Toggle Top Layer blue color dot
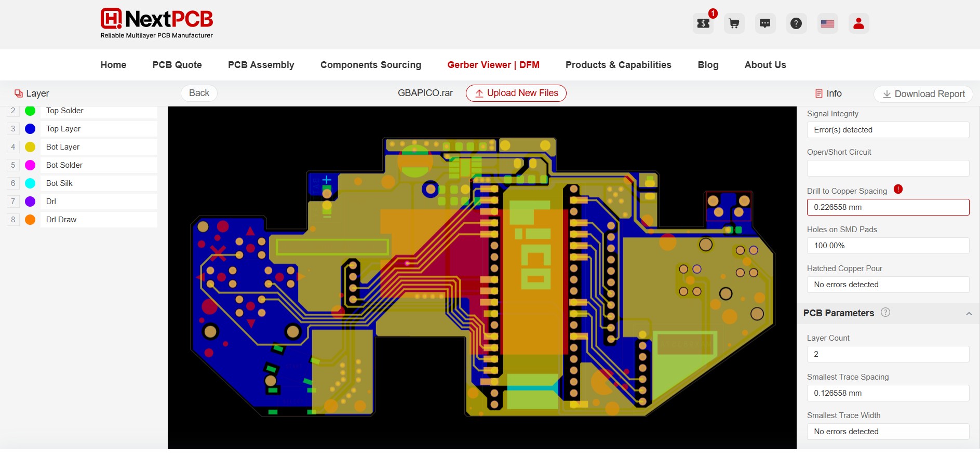Viewport: 980px width, 457px height. tap(30, 129)
